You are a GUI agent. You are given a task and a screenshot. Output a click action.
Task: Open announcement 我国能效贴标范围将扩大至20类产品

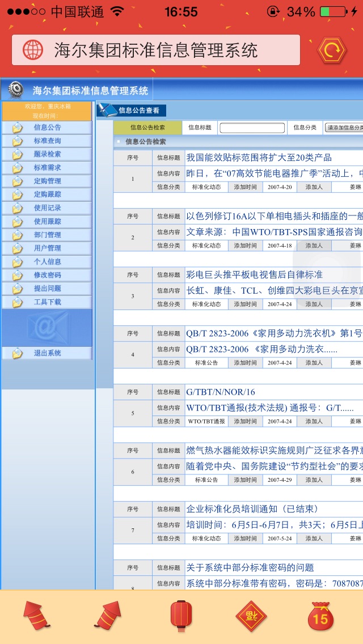[259, 158]
